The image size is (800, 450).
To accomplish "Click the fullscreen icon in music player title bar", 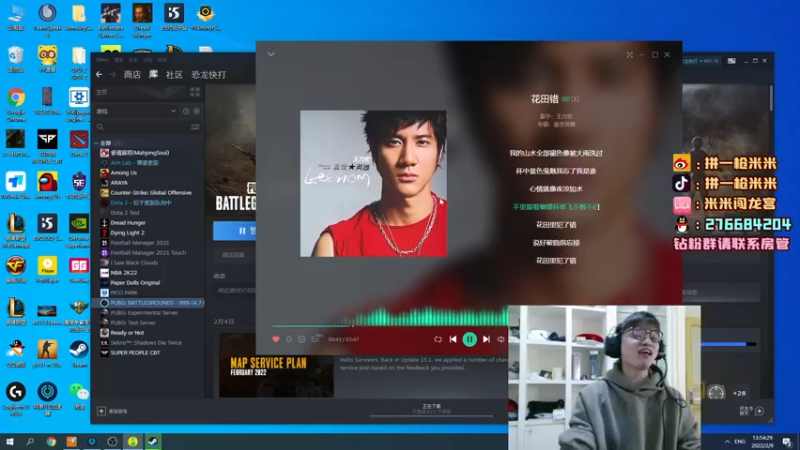I will click(630, 55).
